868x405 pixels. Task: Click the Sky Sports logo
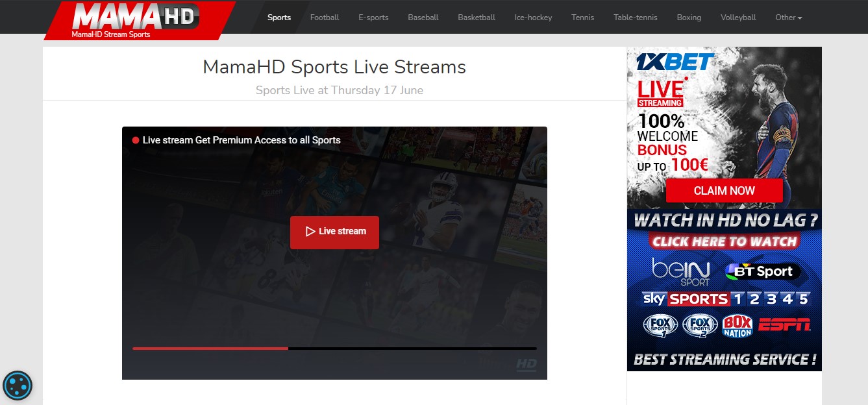(726, 299)
